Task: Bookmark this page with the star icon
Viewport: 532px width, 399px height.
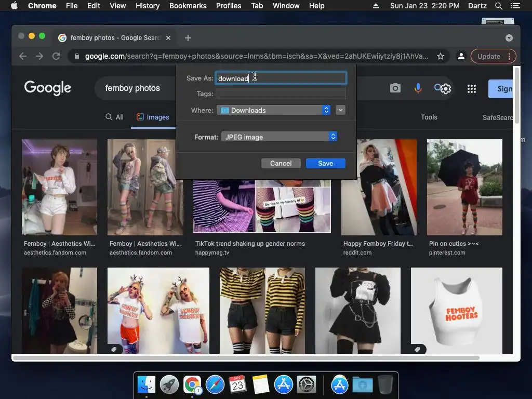Action: 441,56
